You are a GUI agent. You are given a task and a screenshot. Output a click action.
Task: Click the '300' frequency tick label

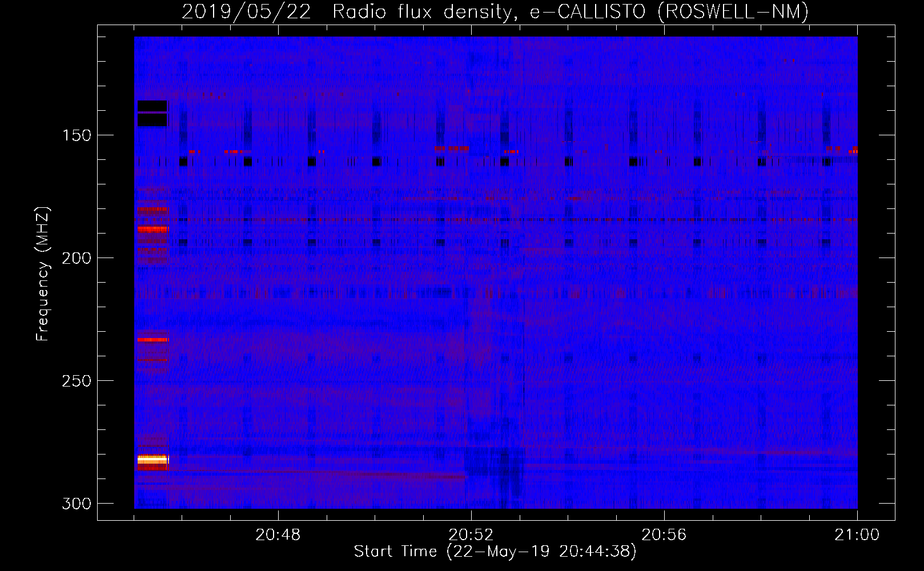[77, 504]
